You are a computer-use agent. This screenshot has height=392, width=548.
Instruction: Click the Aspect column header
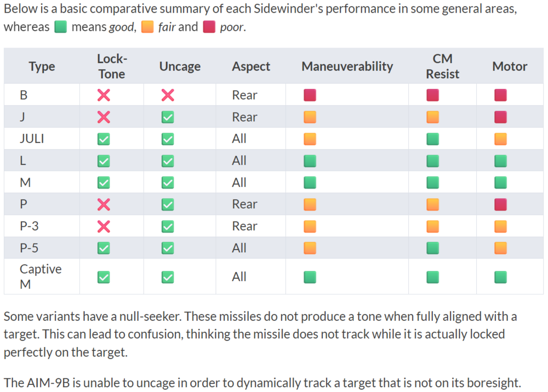251,66
